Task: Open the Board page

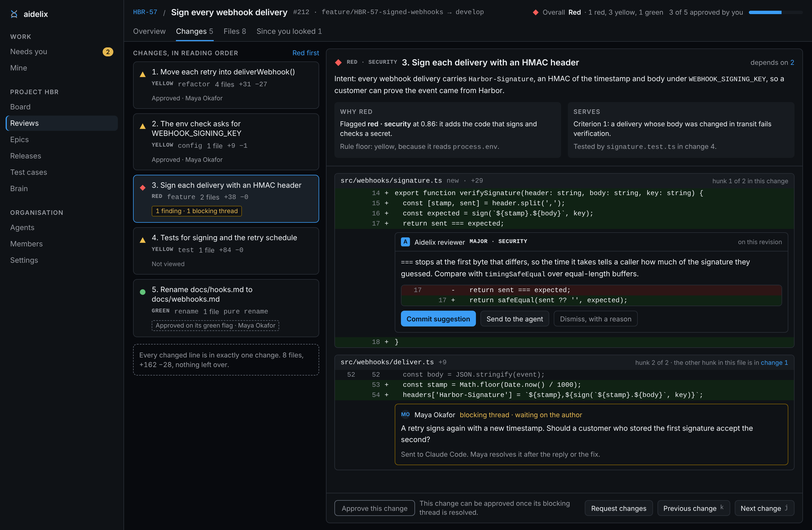Action: [62, 107]
